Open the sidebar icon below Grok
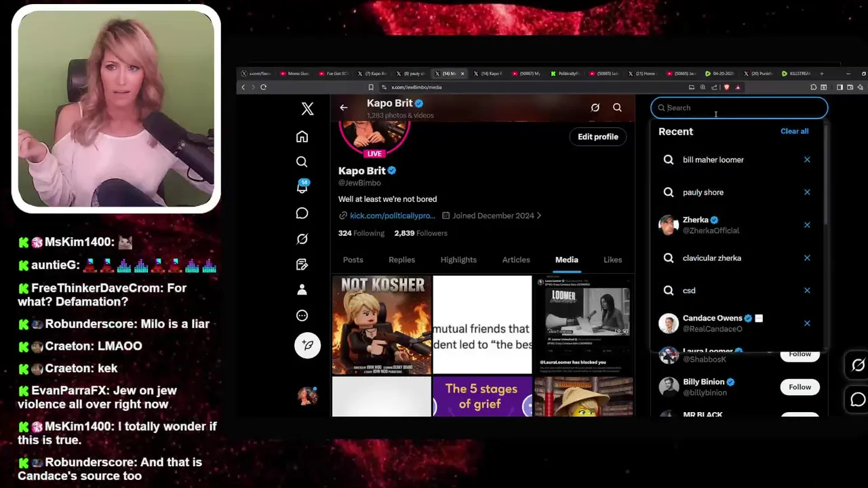 (x=302, y=264)
